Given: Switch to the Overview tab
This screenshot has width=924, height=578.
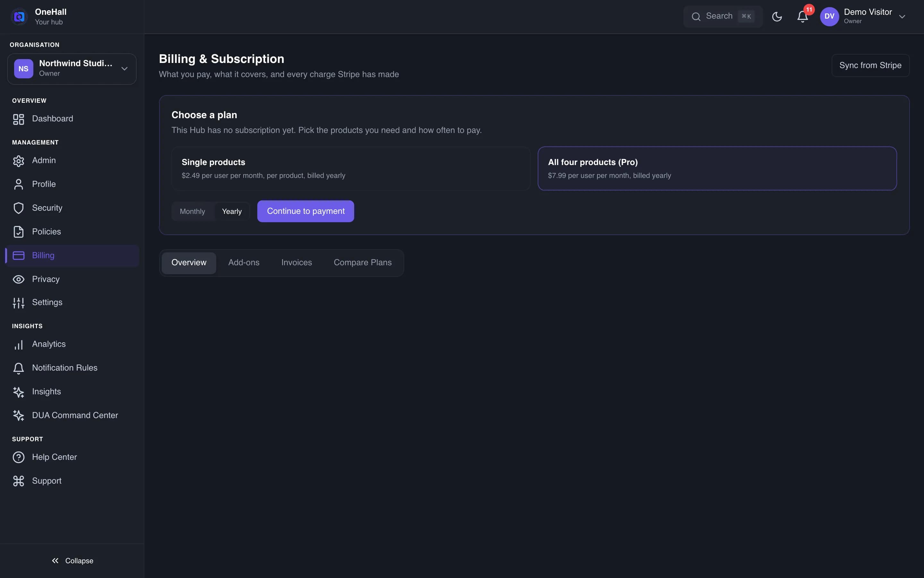Looking at the screenshot, I should [189, 263].
